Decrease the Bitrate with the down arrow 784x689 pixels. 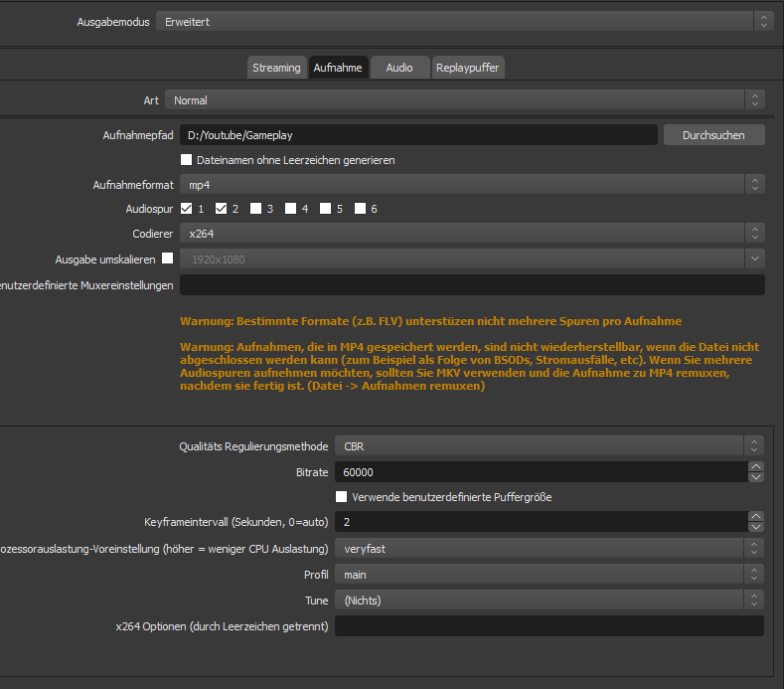point(756,477)
